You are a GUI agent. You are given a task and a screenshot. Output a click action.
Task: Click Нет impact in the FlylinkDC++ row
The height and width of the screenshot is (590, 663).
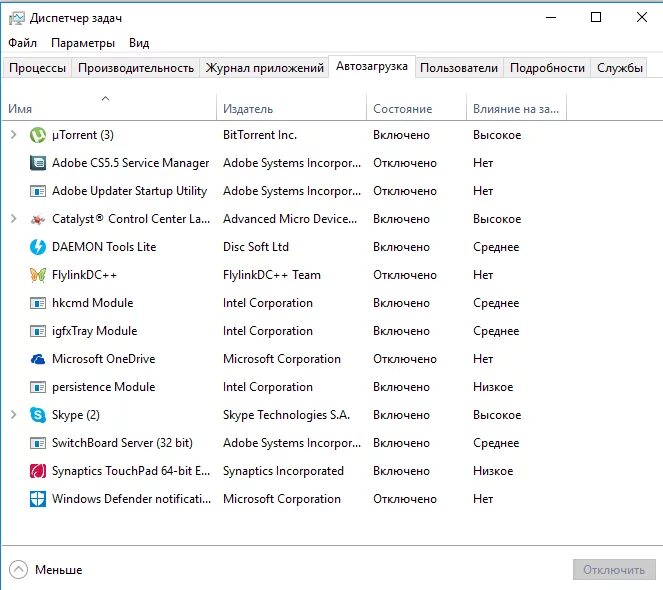point(483,275)
